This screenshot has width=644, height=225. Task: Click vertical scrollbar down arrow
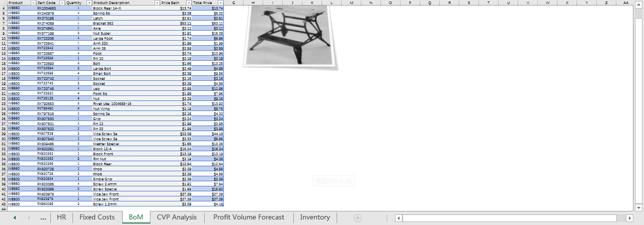[639, 207]
